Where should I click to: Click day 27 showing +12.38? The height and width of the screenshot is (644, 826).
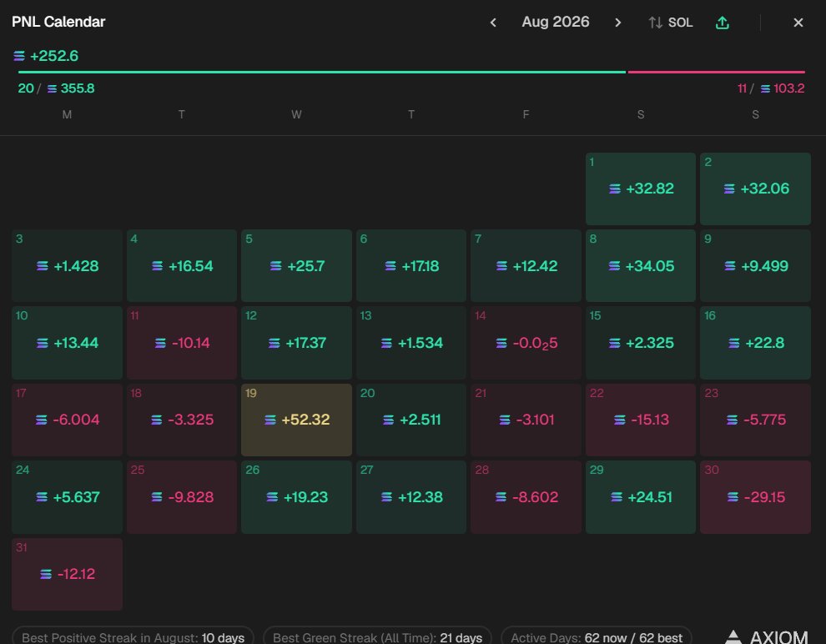click(x=410, y=497)
